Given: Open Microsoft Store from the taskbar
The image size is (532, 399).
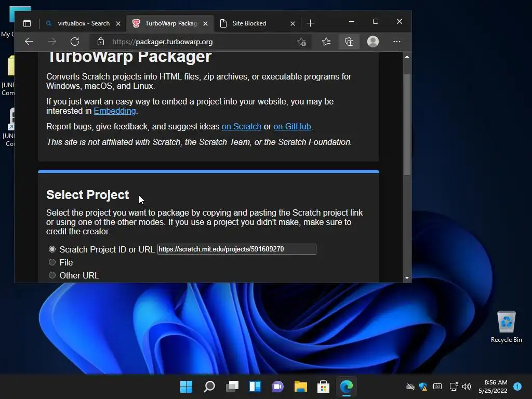Looking at the screenshot, I should (x=323, y=387).
